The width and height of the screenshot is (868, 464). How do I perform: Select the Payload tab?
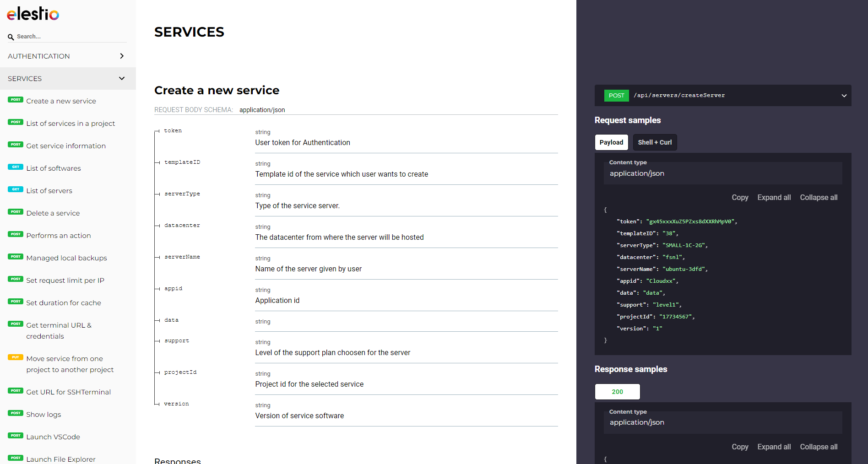point(611,142)
